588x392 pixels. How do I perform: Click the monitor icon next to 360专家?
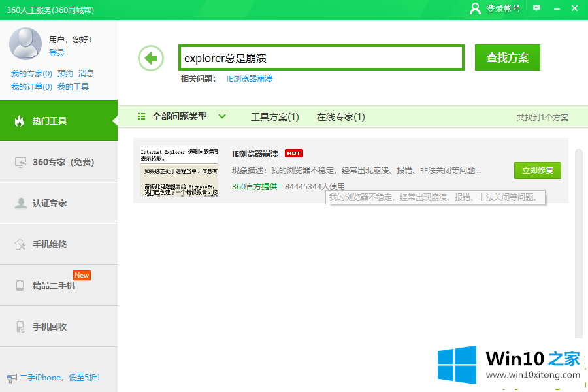[20, 162]
